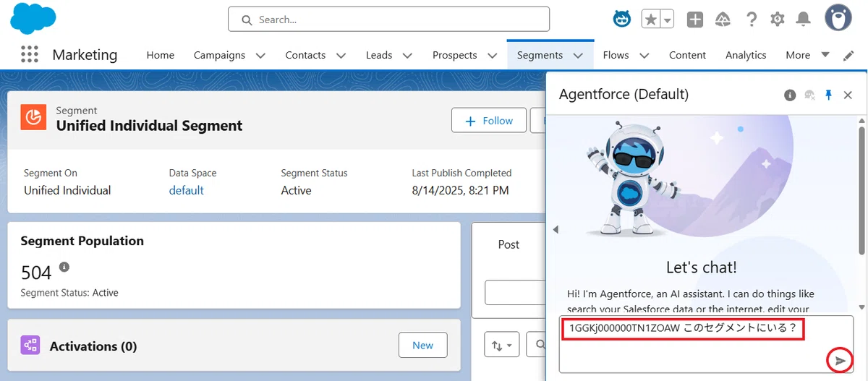
Task: Expand the Leads tab chevron
Action: tap(407, 55)
